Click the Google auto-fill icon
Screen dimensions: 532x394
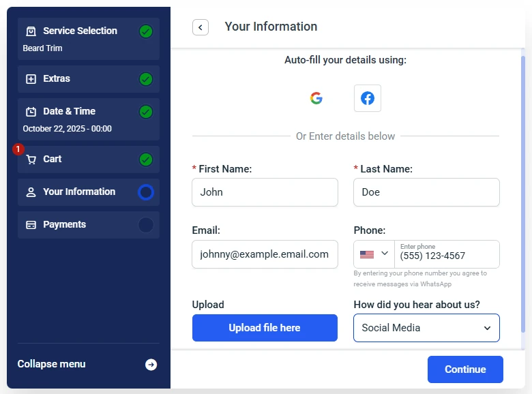(316, 98)
